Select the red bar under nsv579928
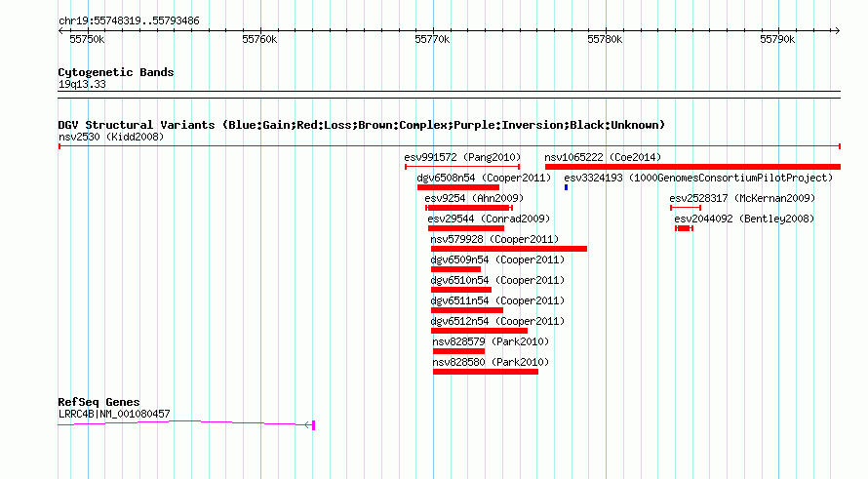 [509, 249]
